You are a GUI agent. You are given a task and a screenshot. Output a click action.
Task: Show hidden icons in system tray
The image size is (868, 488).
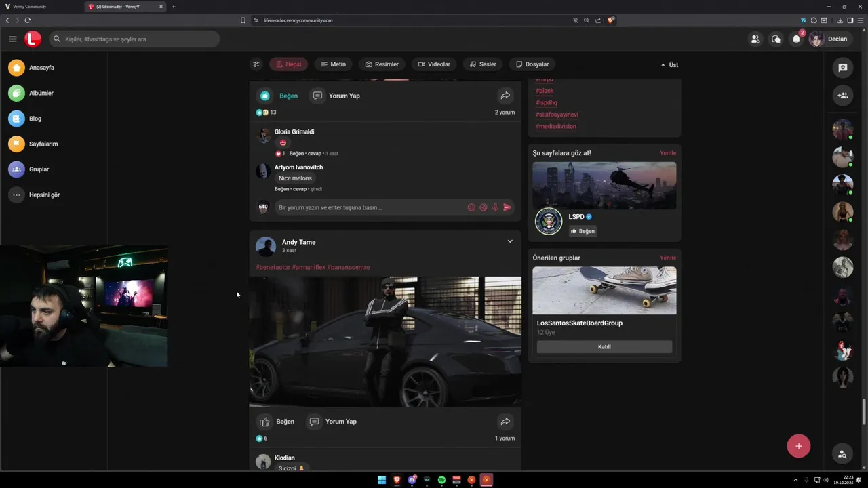795,480
